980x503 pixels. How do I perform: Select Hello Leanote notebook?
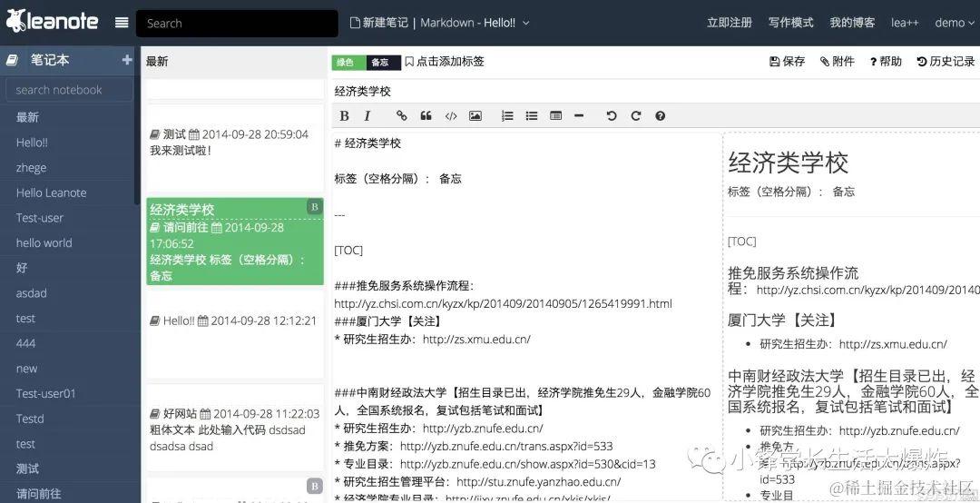point(51,192)
